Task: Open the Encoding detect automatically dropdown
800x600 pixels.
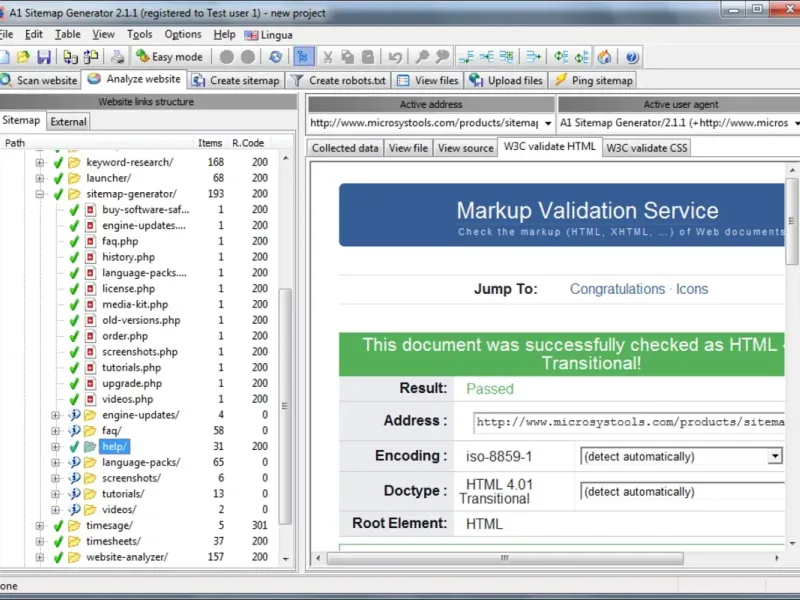Action: click(x=774, y=456)
